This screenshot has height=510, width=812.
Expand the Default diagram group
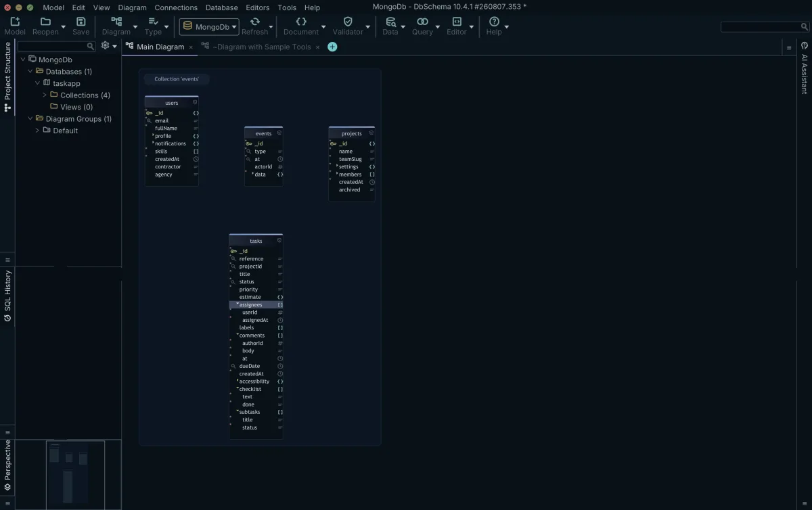click(x=37, y=131)
